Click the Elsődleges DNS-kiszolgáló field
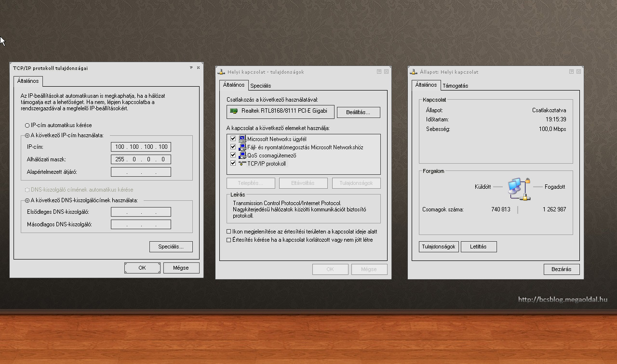617x364 pixels. point(141,212)
